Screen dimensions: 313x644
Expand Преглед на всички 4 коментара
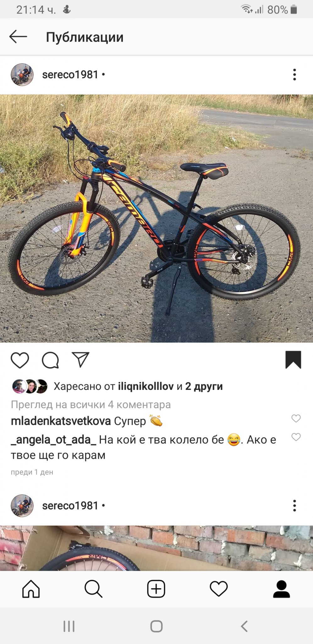(91, 404)
